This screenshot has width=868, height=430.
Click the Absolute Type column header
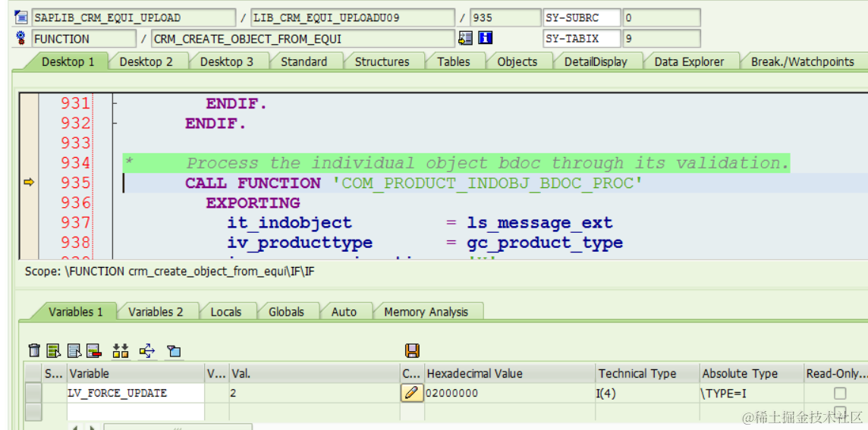(x=752, y=374)
